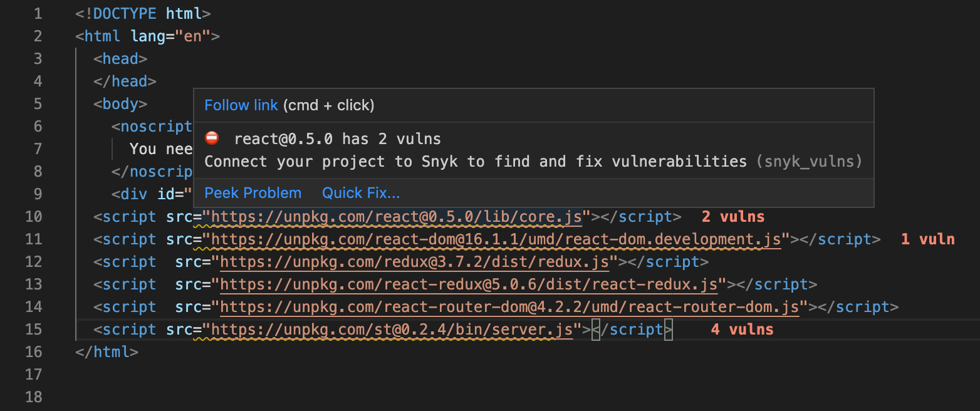Open the redux@3.7.2 redux.js URL
980x411 pixels.
(x=414, y=262)
